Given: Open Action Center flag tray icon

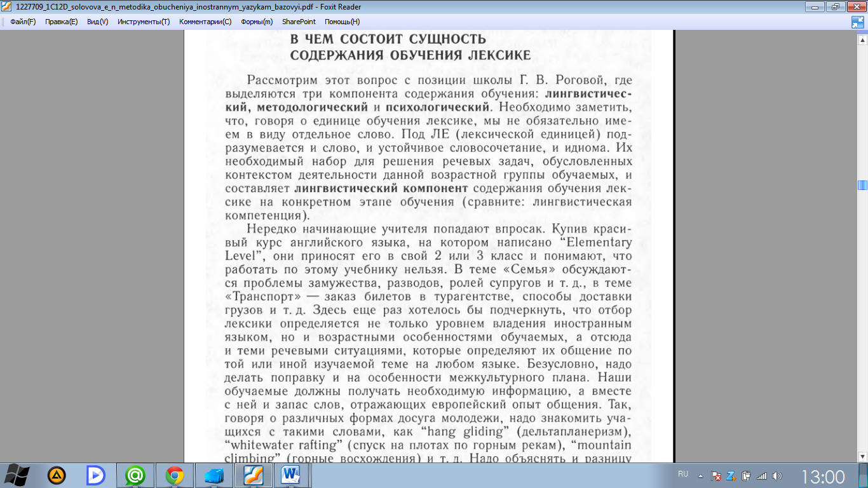Looking at the screenshot, I should [716, 475].
